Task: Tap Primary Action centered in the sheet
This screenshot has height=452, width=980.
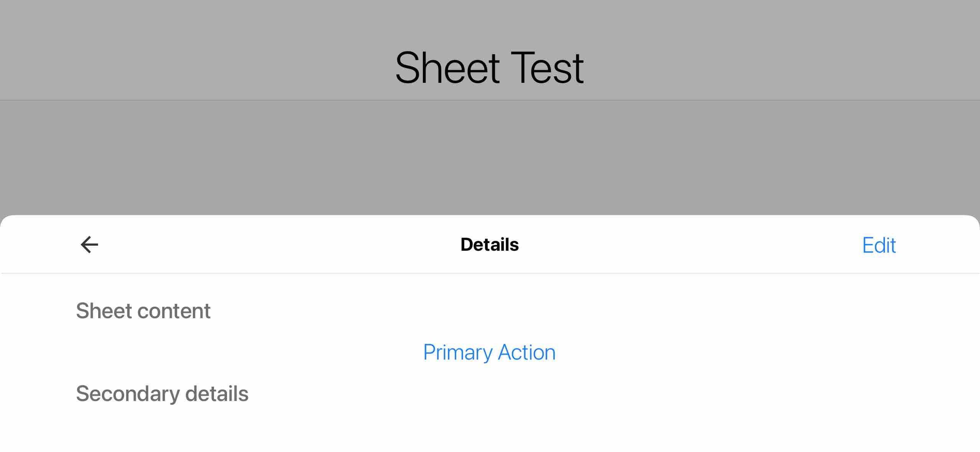Action: click(x=489, y=352)
